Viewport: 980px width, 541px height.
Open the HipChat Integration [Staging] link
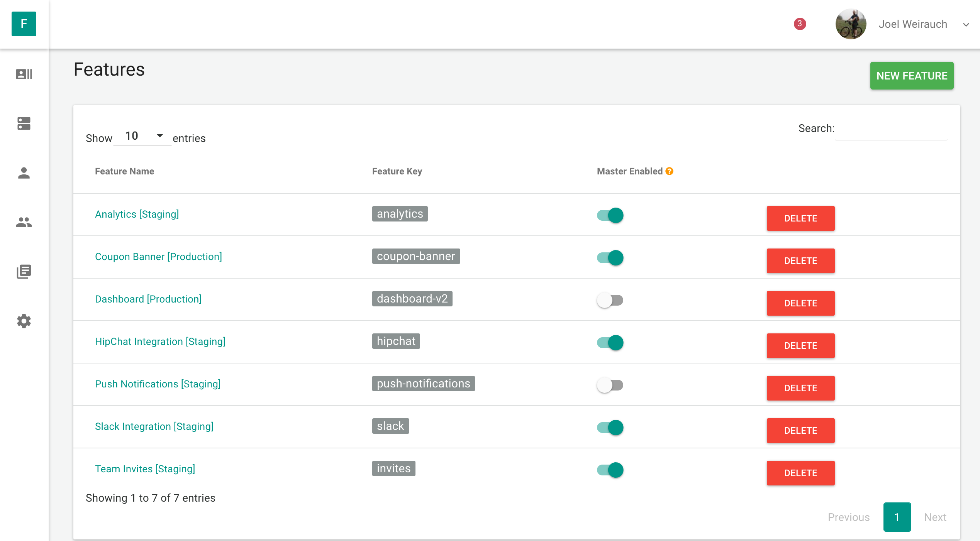[x=160, y=342]
